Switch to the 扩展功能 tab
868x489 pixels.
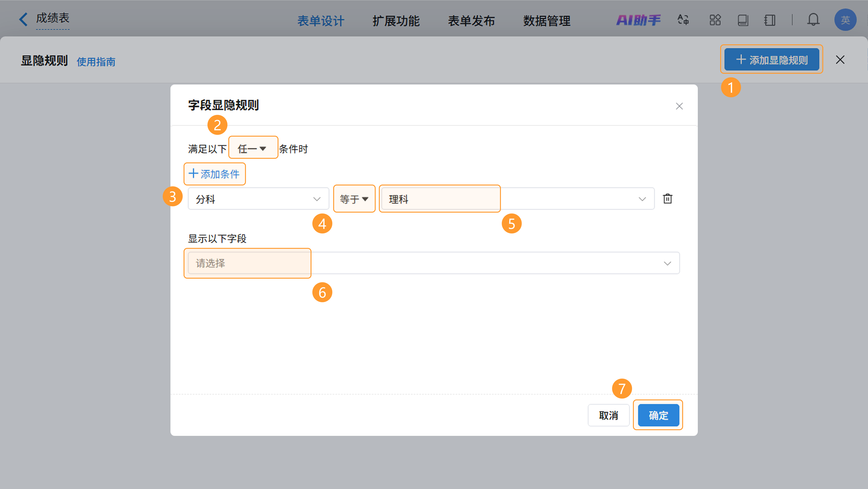tap(396, 21)
